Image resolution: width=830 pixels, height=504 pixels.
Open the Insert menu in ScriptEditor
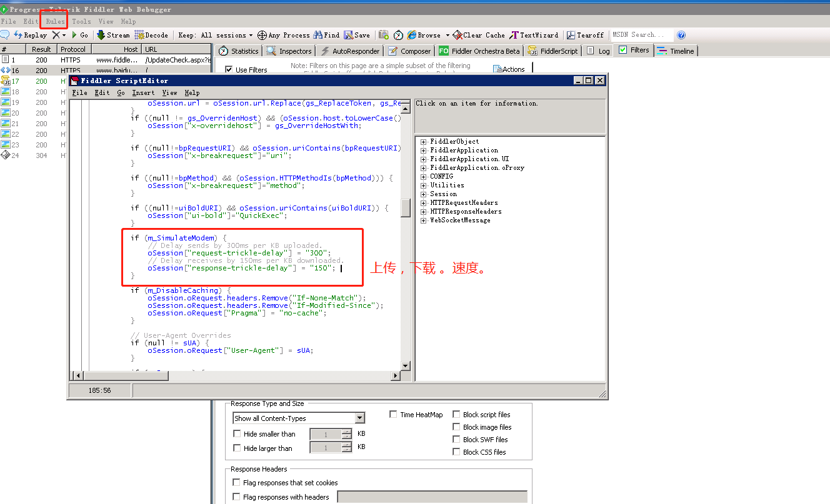click(x=143, y=92)
